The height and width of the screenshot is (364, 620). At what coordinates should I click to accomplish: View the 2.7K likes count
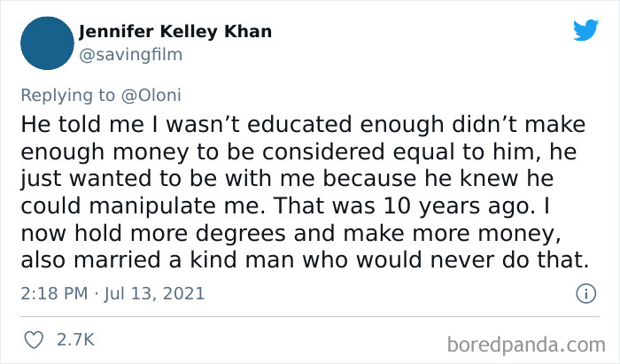coord(75,339)
